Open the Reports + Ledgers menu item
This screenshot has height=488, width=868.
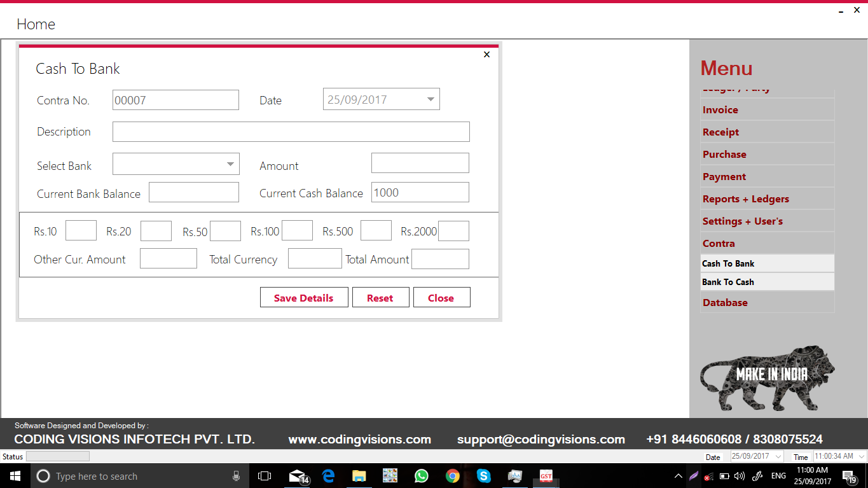(767, 199)
